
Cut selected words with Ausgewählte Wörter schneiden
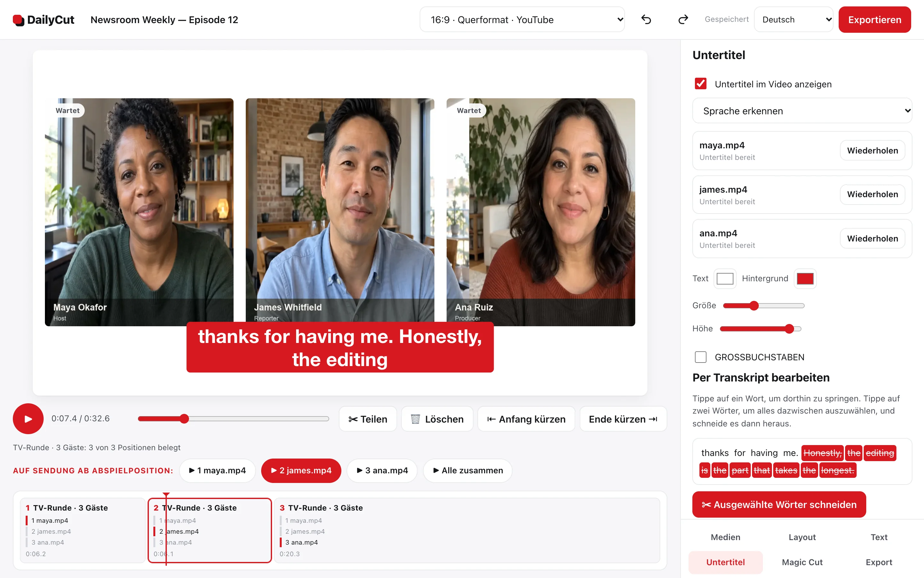pos(779,504)
